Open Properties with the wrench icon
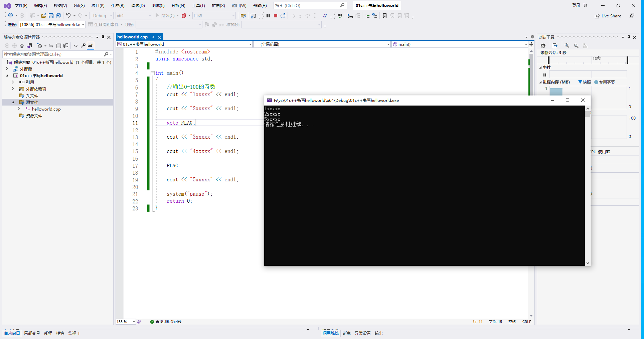Viewport: 644px width, 339px height. pyautogui.click(x=83, y=46)
